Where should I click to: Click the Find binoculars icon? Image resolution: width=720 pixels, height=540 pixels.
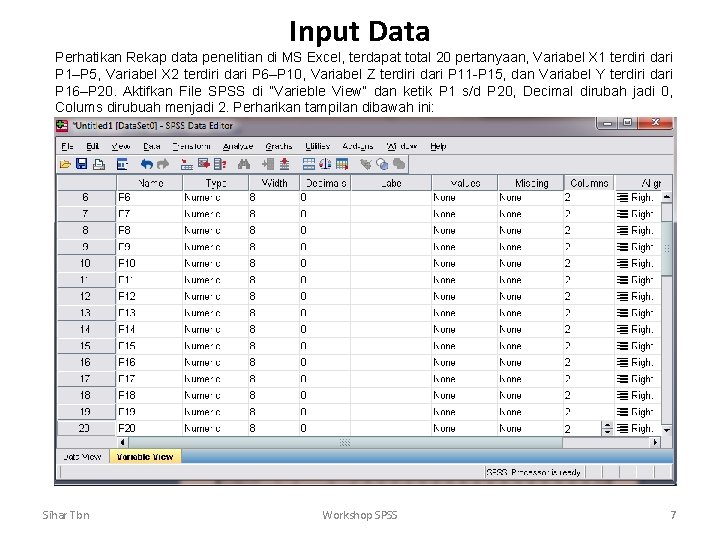pyautogui.click(x=244, y=164)
